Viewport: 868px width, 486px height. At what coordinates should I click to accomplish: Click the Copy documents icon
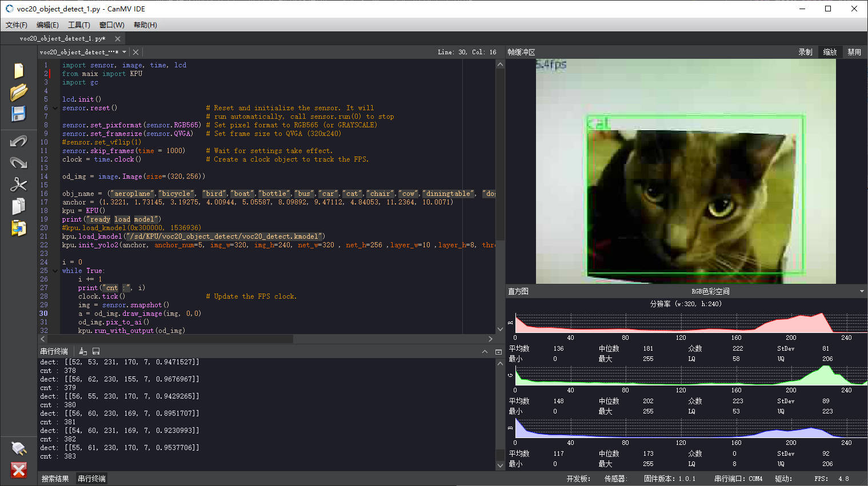[19, 206]
